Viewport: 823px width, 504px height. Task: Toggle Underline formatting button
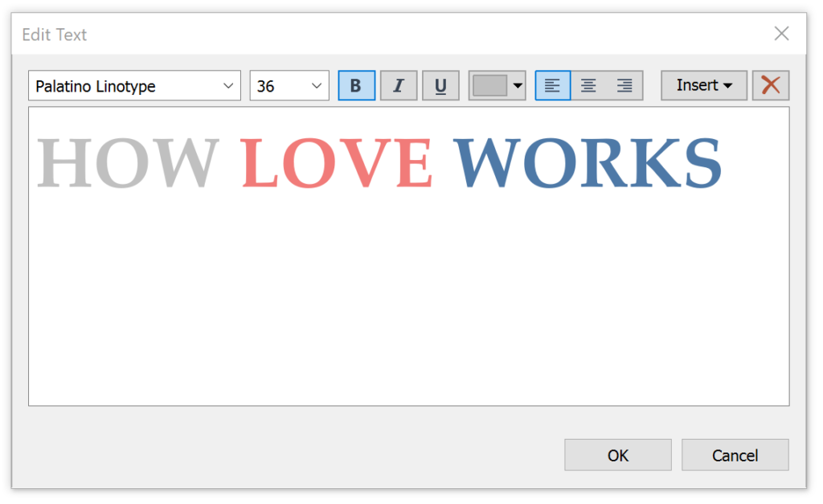coord(440,85)
